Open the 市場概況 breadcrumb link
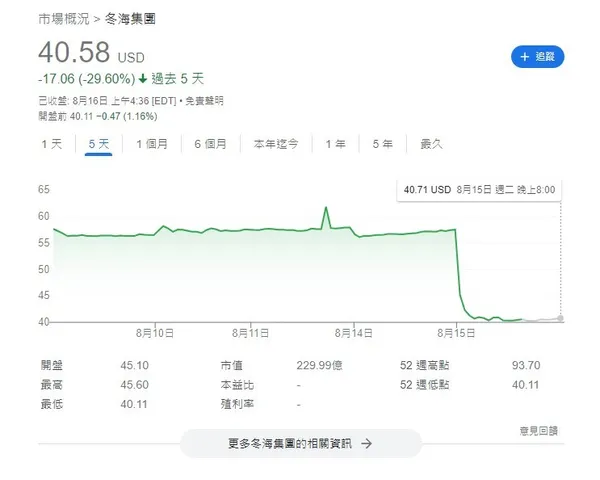This screenshot has width=600, height=480. pyautogui.click(x=64, y=19)
